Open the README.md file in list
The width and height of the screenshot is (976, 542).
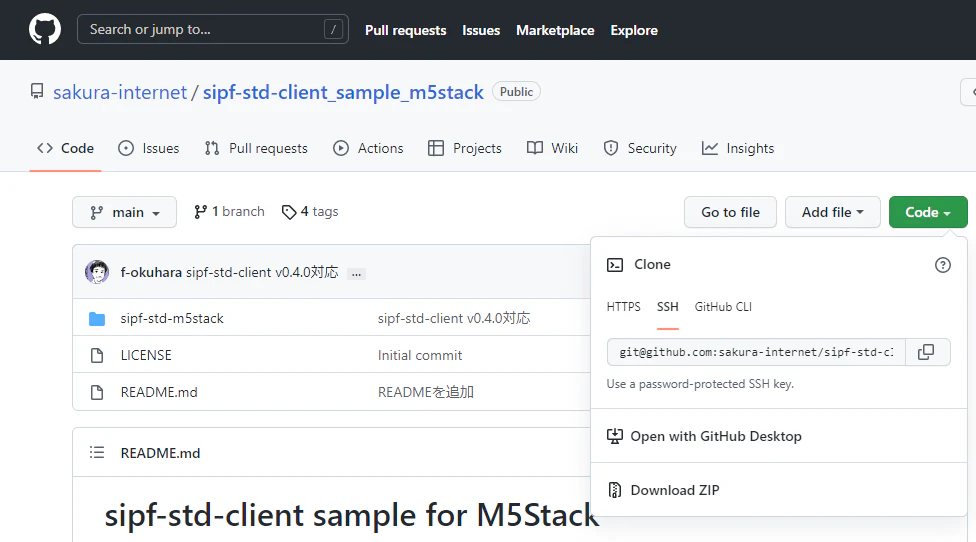(159, 392)
